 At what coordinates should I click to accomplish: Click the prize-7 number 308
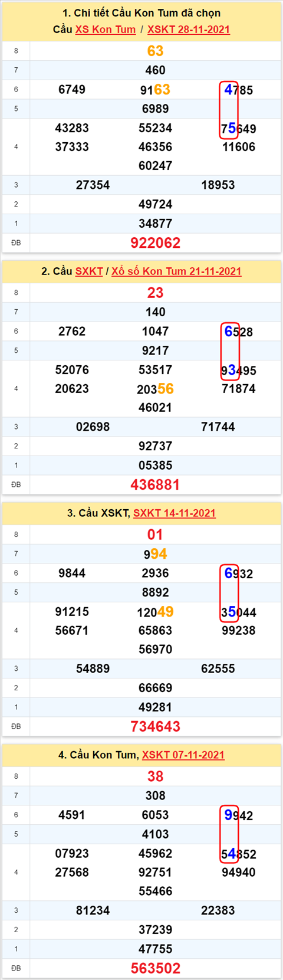[x=156, y=796]
